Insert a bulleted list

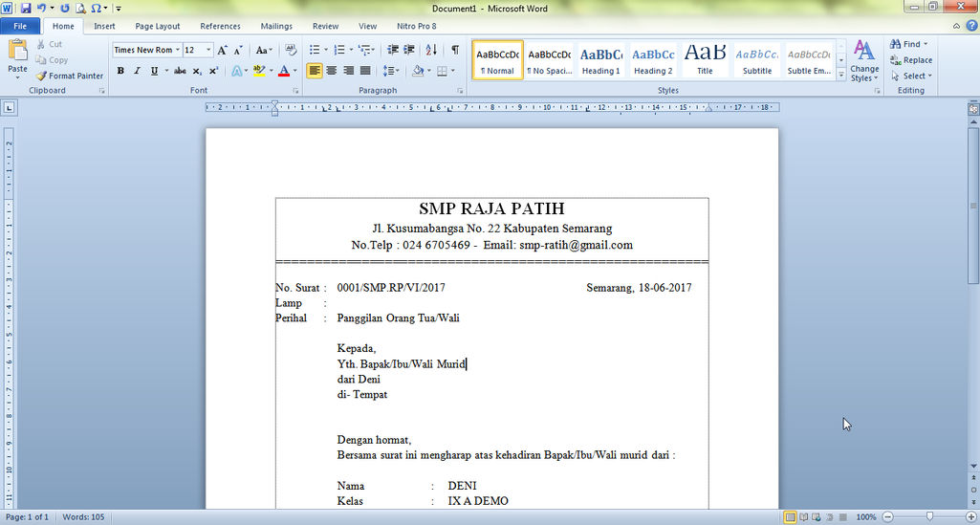pos(315,50)
